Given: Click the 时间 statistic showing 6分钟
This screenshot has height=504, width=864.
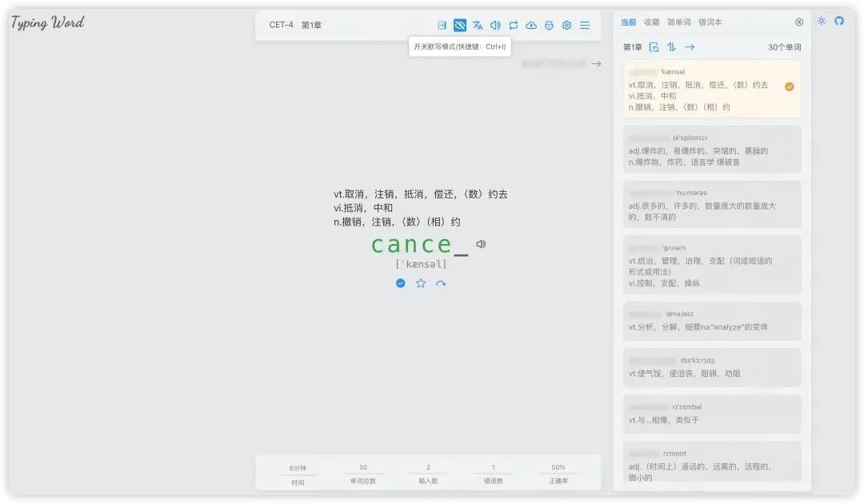Looking at the screenshot, I should (x=298, y=475).
